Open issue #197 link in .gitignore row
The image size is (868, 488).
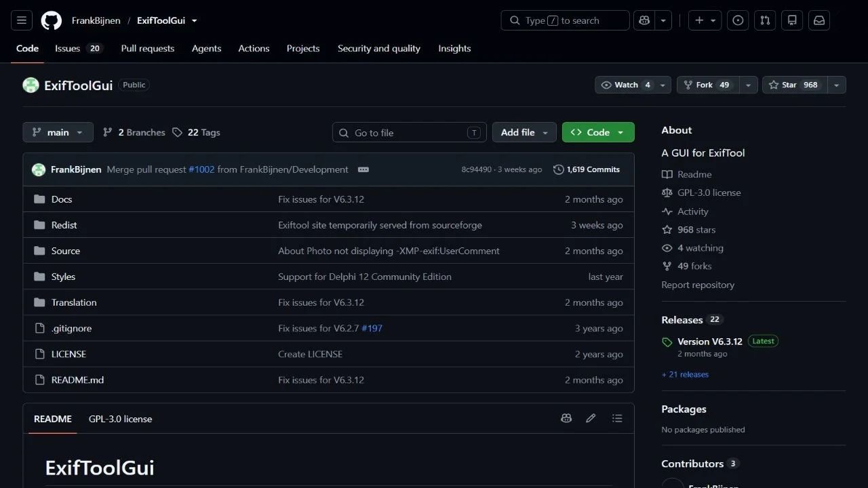tap(372, 328)
